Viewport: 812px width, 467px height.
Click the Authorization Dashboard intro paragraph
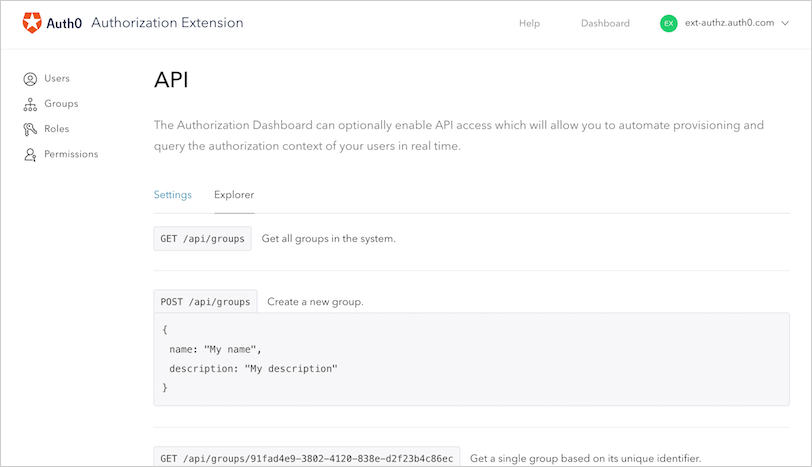pyautogui.click(x=459, y=136)
